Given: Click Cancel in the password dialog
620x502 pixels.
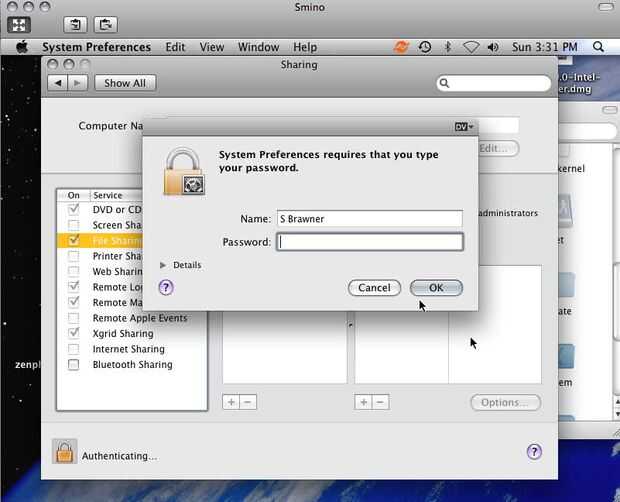Looking at the screenshot, I should click(374, 287).
